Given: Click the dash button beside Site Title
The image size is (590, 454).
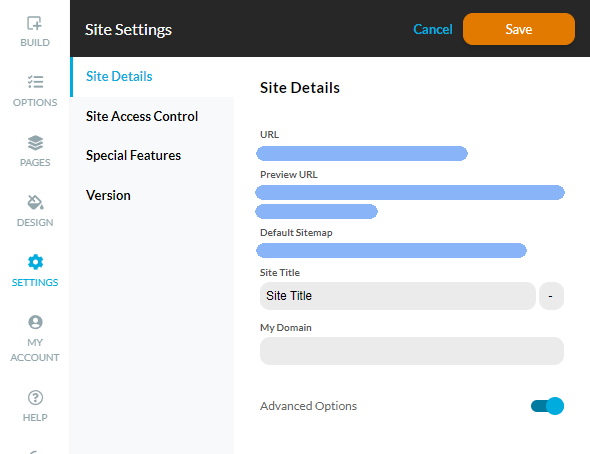Looking at the screenshot, I should [x=551, y=296].
